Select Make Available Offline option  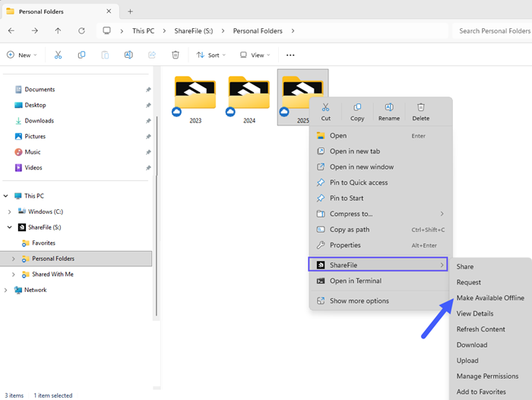click(x=489, y=297)
